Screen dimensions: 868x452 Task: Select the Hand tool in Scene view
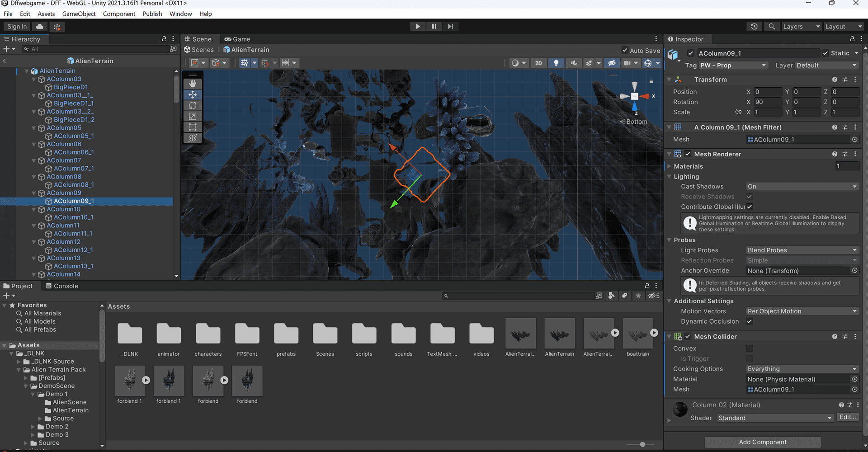pos(193,84)
